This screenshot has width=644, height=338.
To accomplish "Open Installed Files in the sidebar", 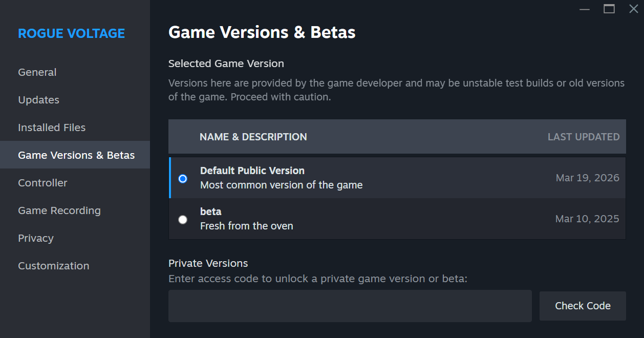I will coord(52,128).
